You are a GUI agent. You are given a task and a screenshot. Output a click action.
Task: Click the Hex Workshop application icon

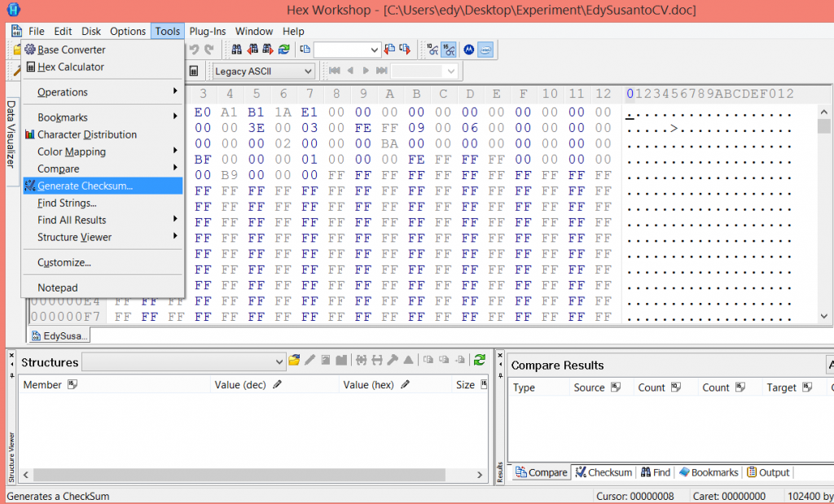coord(14,10)
